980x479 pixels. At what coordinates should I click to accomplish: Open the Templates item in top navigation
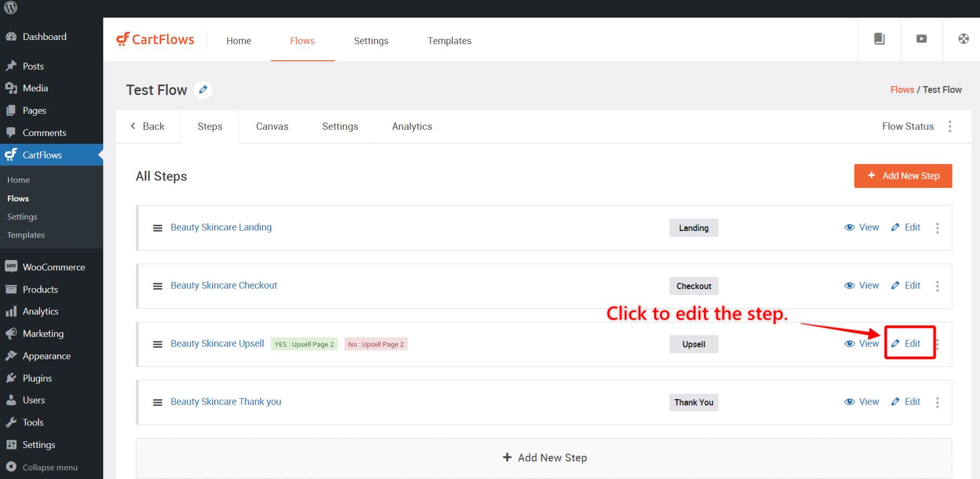[449, 41]
